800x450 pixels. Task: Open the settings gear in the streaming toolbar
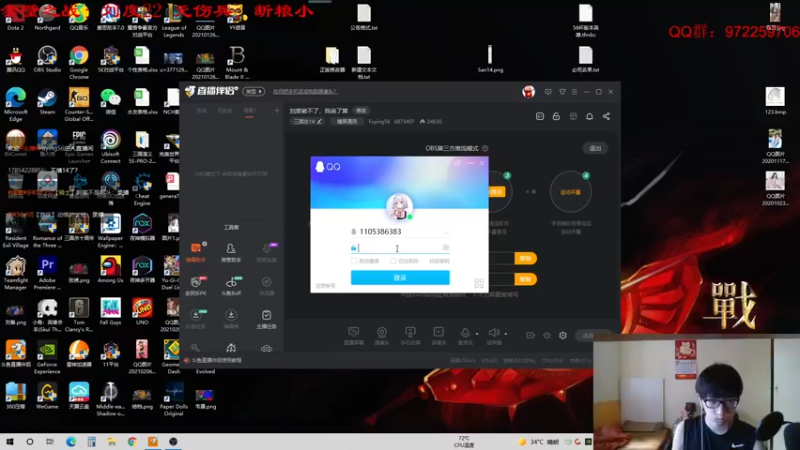pos(563,335)
